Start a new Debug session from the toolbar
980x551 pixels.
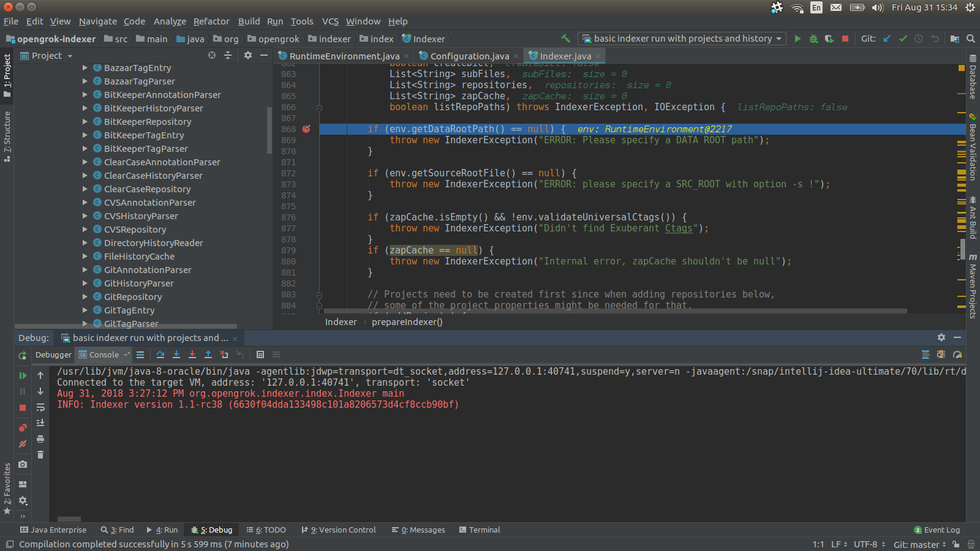pyautogui.click(x=813, y=38)
